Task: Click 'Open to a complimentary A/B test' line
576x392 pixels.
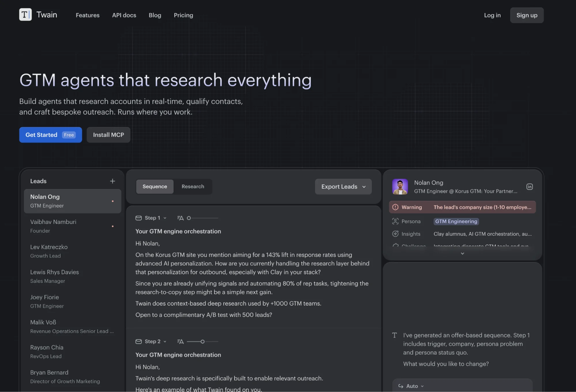Action: click(204, 315)
